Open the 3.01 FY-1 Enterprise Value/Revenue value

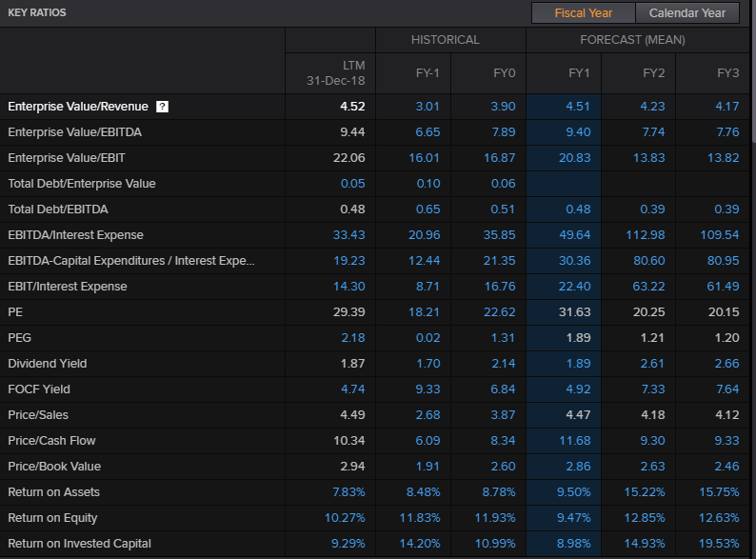click(x=428, y=107)
